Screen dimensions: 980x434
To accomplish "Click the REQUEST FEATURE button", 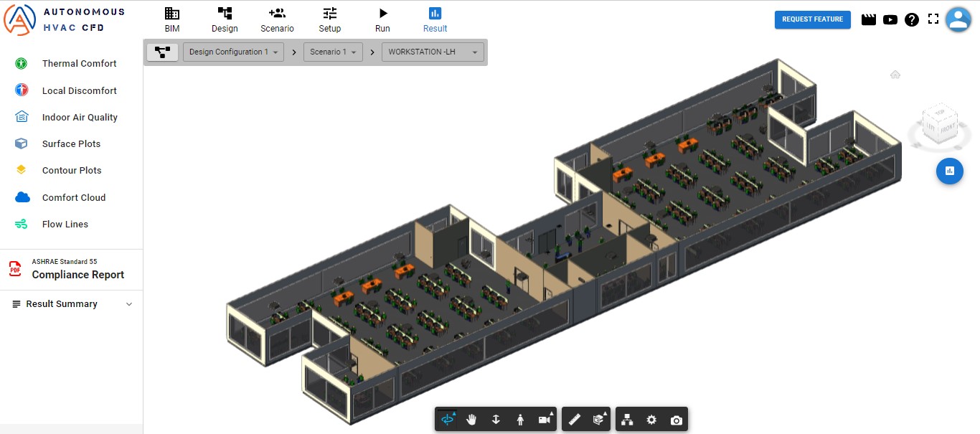I will point(812,20).
